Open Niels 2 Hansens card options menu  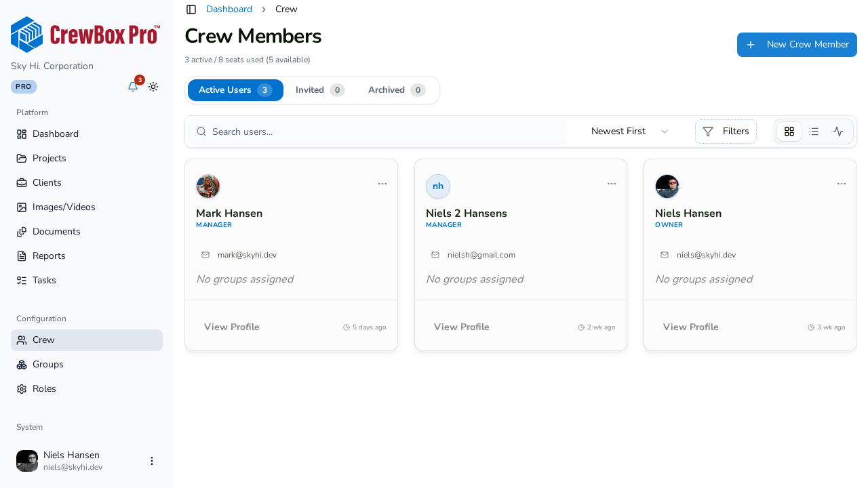[x=612, y=184]
